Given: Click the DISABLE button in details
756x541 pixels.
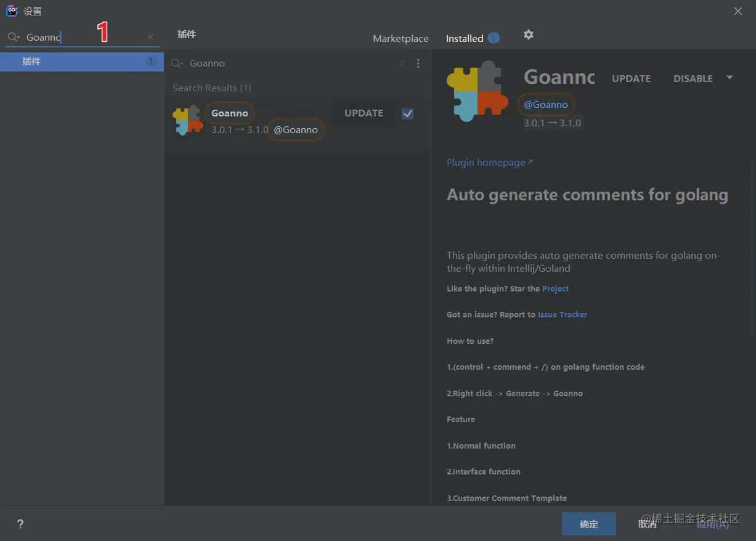Looking at the screenshot, I should [x=693, y=78].
